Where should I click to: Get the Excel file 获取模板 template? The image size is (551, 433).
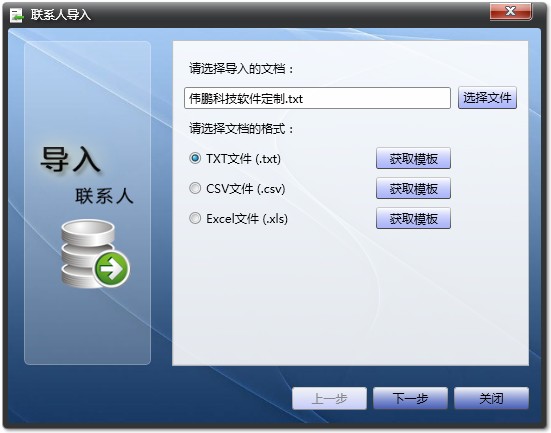pyautogui.click(x=413, y=218)
